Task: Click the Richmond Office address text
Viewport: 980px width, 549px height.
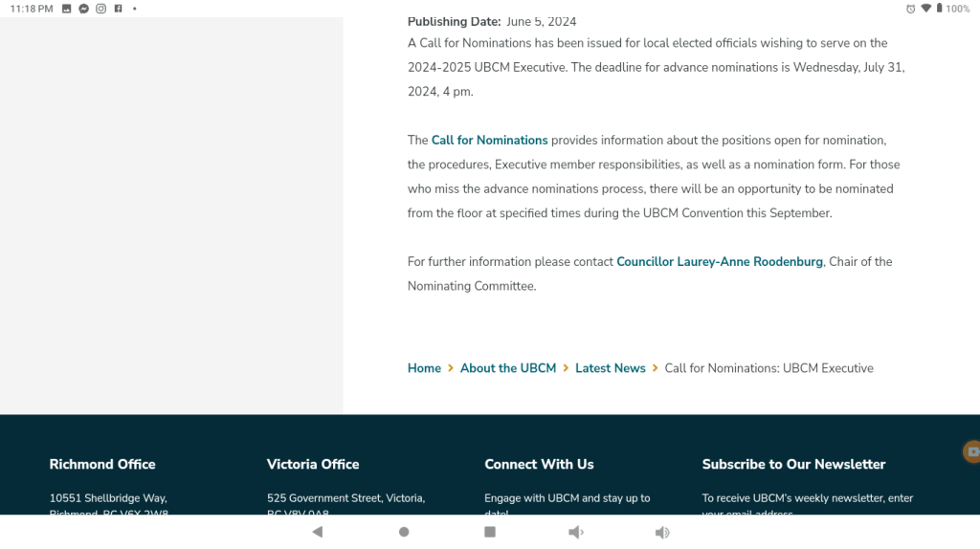Action: coord(108,498)
